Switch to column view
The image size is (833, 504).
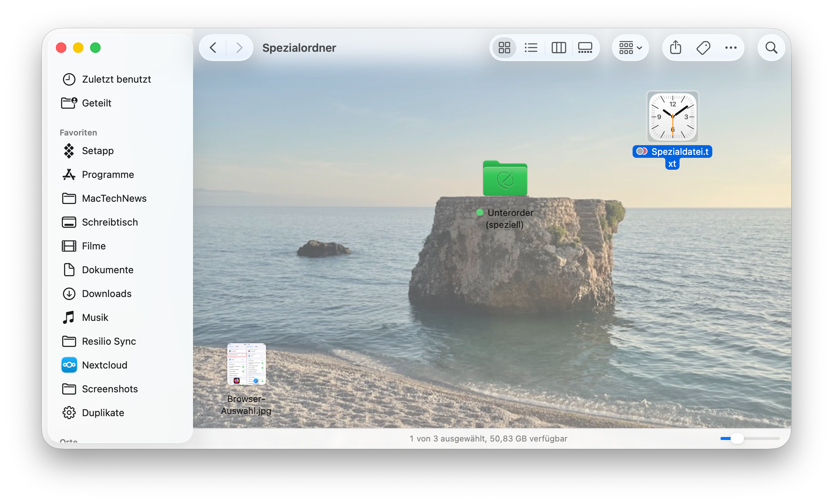coord(558,48)
